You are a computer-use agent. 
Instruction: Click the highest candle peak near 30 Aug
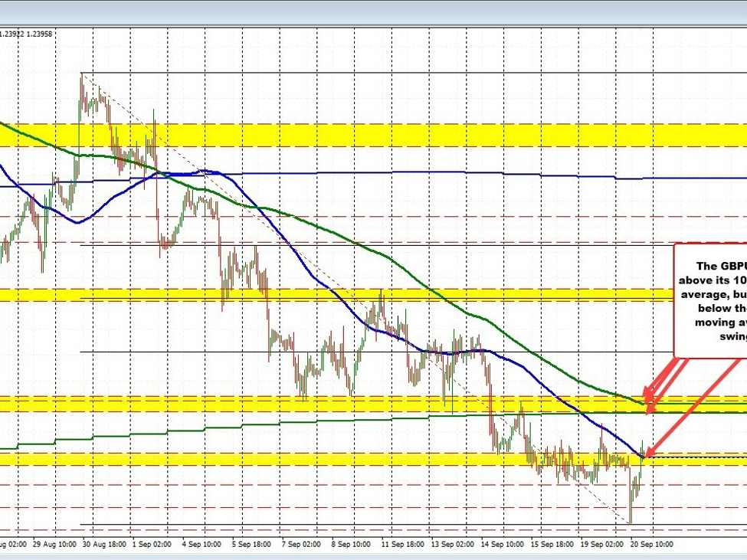click(81, 75)
